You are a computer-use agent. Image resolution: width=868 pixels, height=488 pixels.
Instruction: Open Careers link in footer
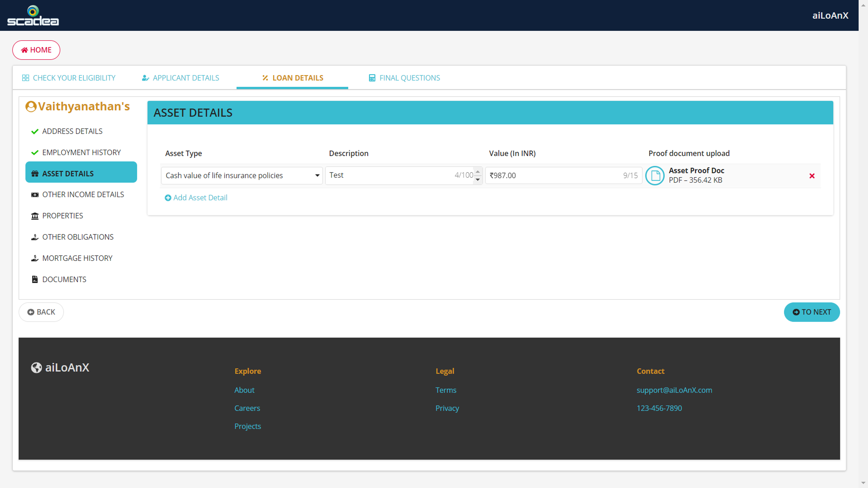[x=247, y=408]
